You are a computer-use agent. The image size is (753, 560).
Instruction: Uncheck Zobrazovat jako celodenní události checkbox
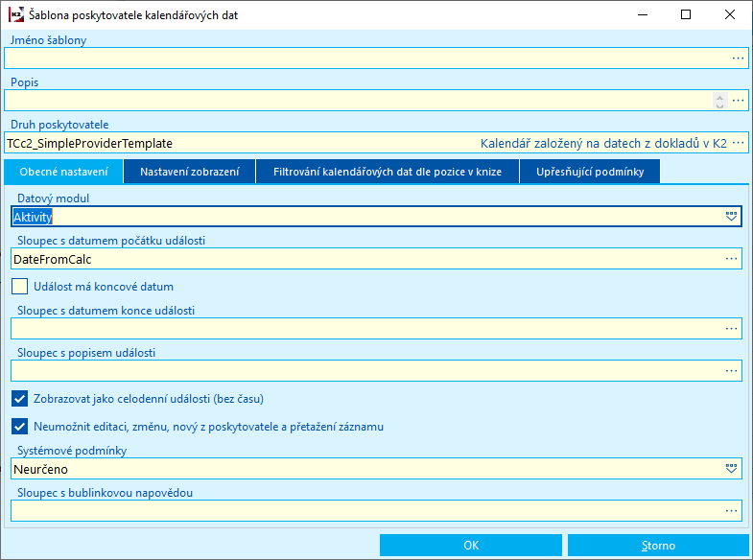(x=20, y=399)
